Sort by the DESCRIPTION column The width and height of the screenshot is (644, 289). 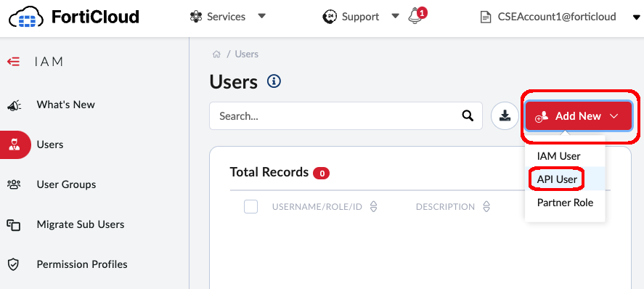[x=453, y=206]
